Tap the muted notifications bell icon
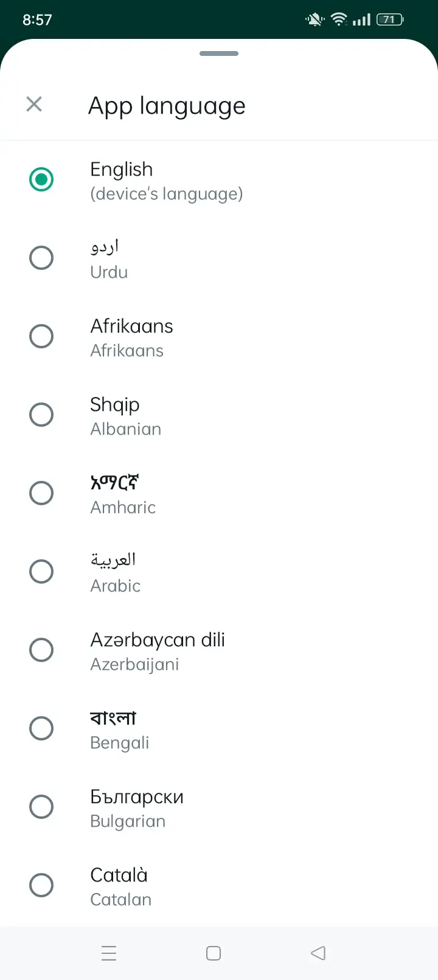The height and width of the screenshot is (980, 438). coord(315,19)
